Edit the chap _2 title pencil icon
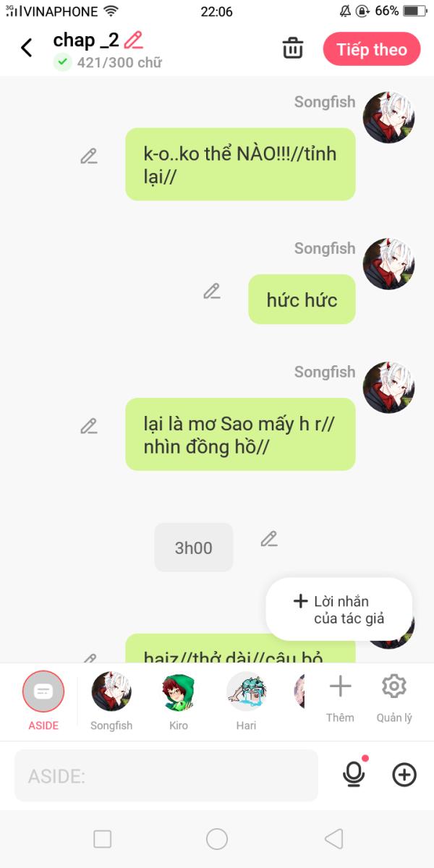The image size is (434, 868). click(133, 40)
